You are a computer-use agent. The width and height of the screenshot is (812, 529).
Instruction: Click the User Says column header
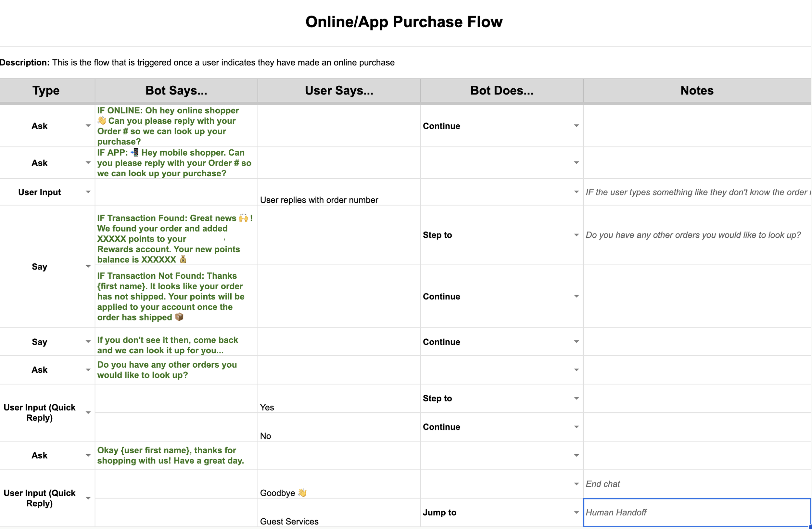coord(339,90)
